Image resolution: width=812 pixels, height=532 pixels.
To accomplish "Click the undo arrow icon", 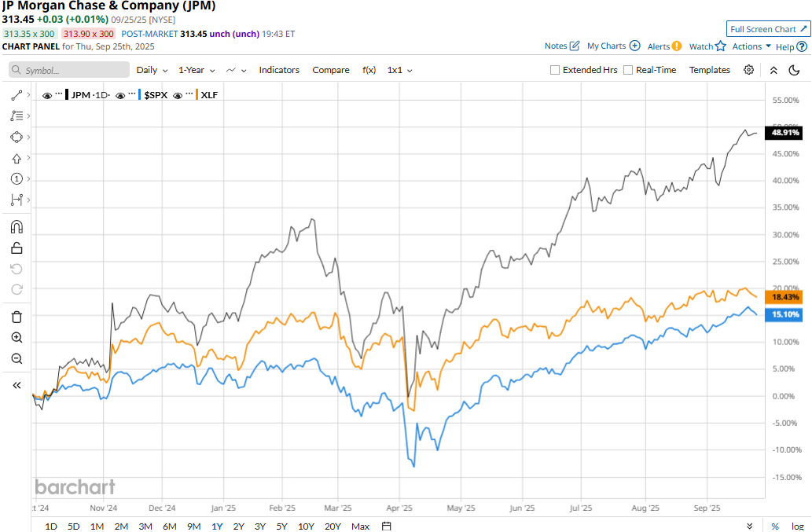I will [x=17, y=269].
